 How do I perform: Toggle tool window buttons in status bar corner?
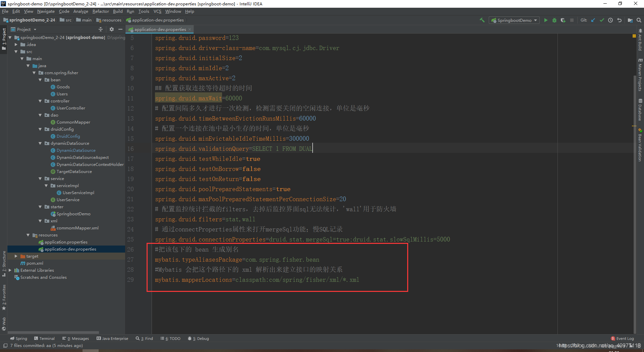click(5, 346)
